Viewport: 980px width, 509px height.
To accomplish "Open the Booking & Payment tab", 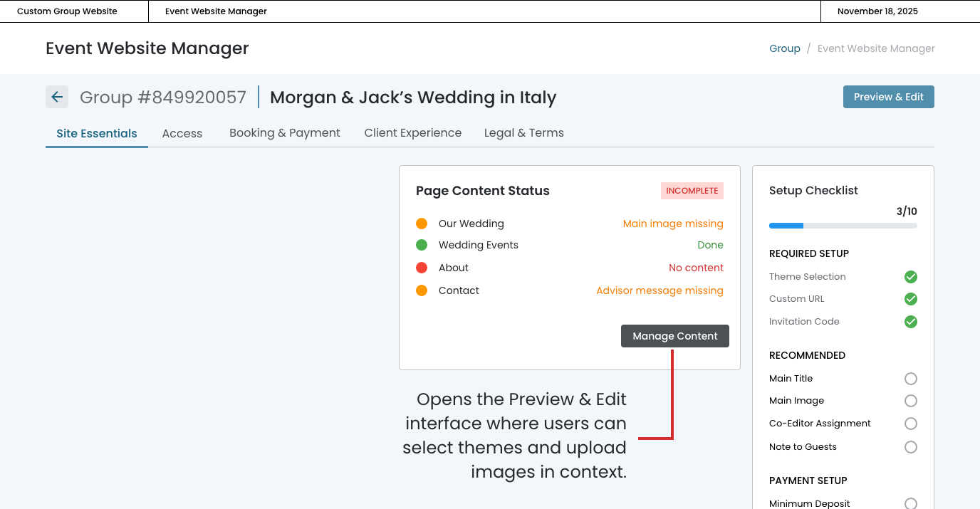I will click(284, 133).
